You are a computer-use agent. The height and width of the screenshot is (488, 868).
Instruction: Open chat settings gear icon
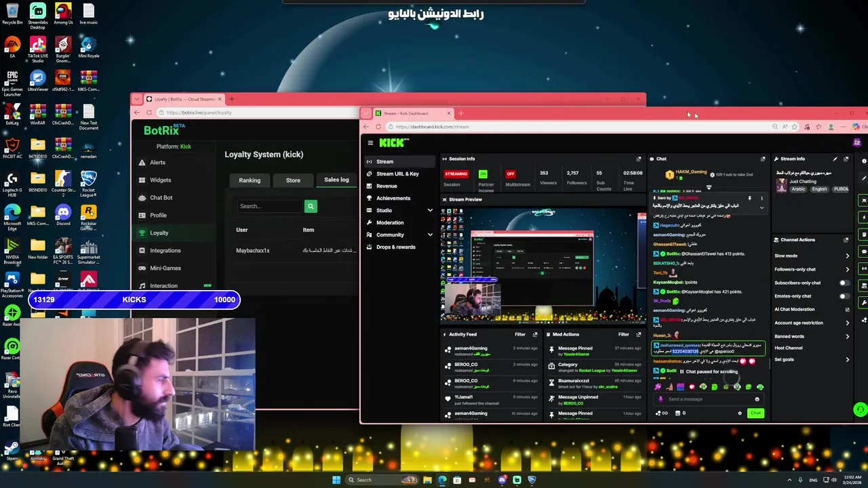click(x=740, y=413)
